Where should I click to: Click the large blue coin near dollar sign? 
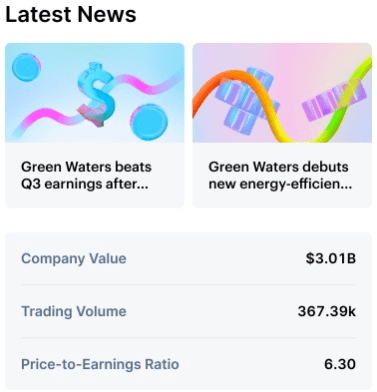click(149, 122)
